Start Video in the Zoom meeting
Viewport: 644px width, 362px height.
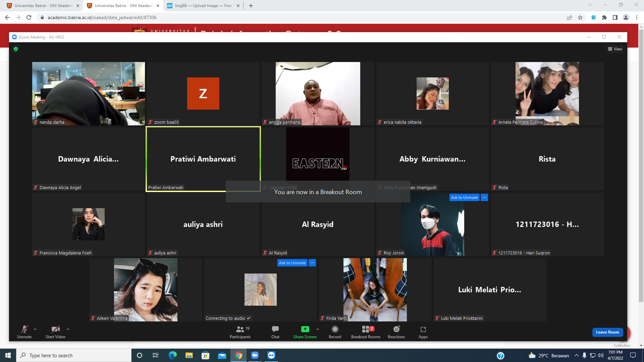point(55,332)
